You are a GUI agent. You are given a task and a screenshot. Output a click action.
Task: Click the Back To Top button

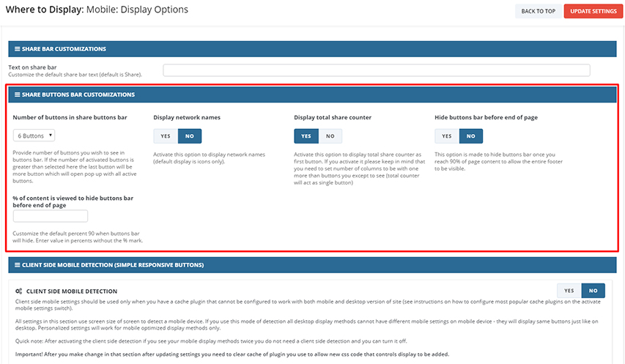click(x=538, y=11)
